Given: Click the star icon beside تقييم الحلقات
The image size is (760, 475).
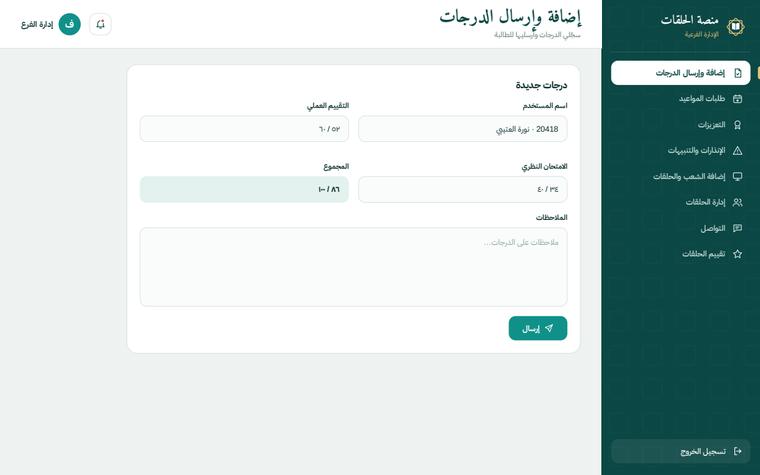Looking at the screenshot, I should pos(738,254).
